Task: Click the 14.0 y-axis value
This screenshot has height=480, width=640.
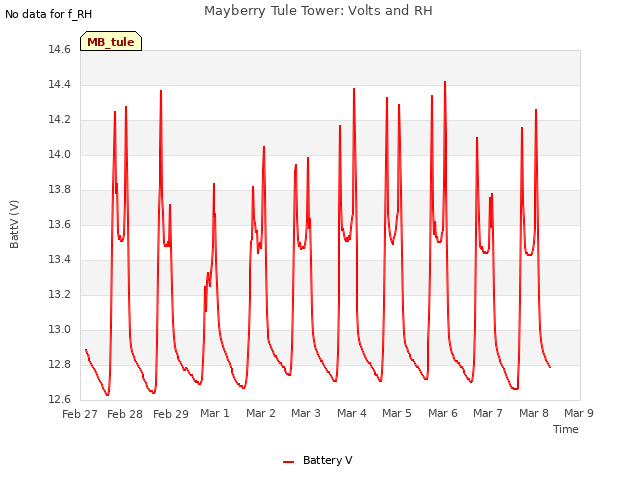Action: (60, 154)
